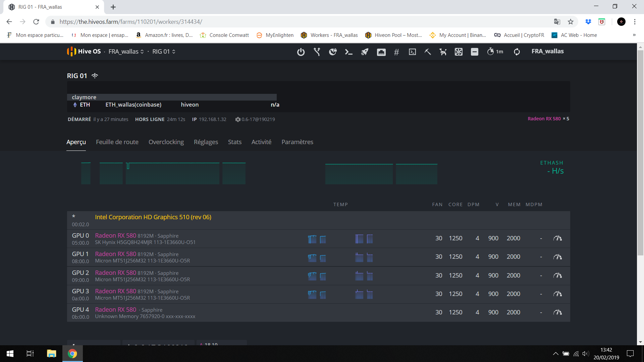Image resolution: width=644 pixels, height=362 pixels.
Task: Click the minus square icon in toolbar
Action: (475, 52)
